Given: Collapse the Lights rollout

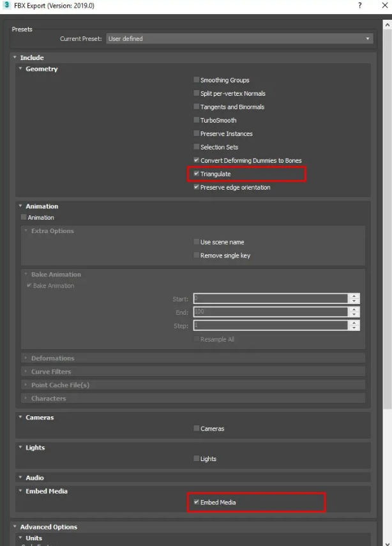Looking at the screenshot, I should coord(20,448).
